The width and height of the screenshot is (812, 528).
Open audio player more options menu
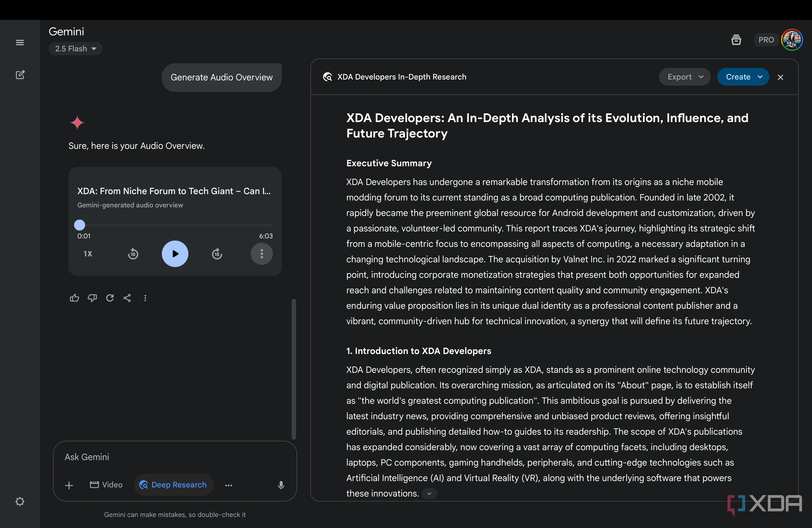262,254
